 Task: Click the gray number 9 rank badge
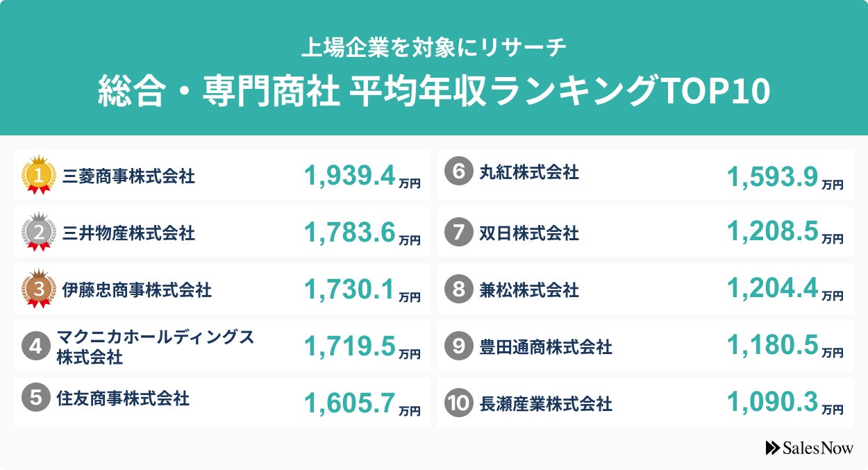pos(458,346)
